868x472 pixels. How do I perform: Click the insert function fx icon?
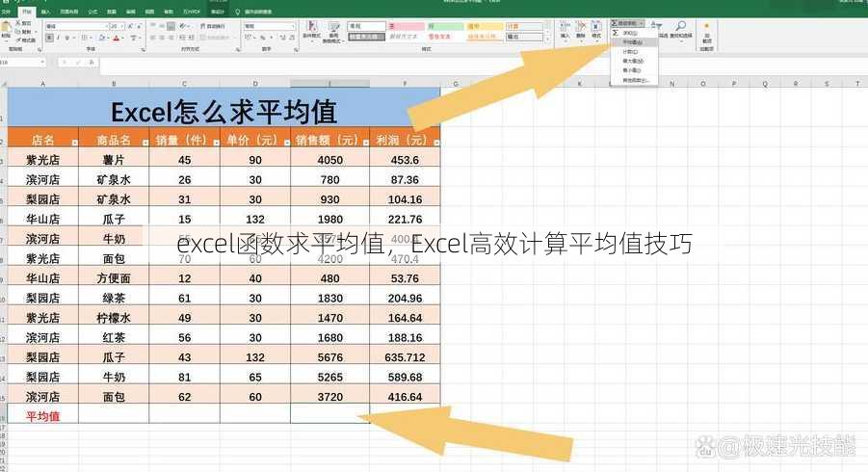[92, 62]
